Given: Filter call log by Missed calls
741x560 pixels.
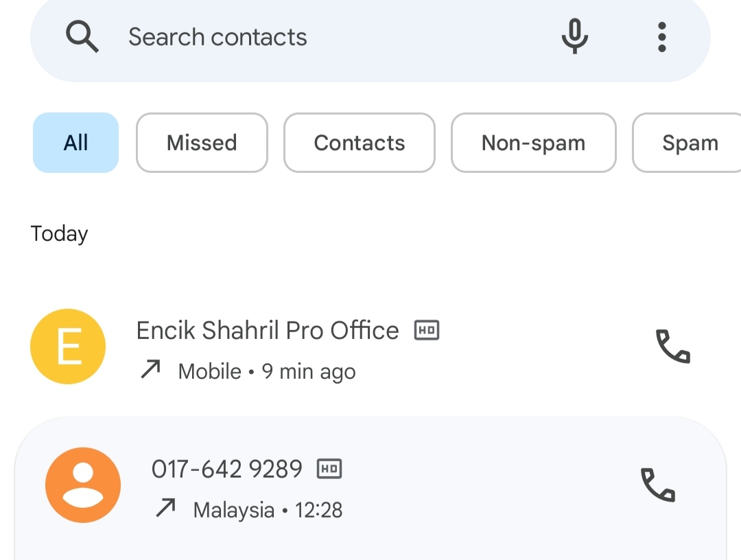Looking at the screenshot, I should [202, 143].
